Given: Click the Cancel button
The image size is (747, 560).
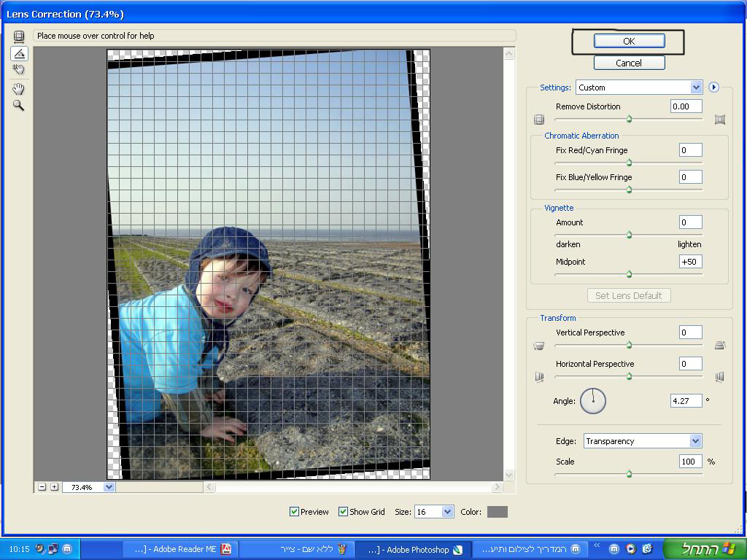Looking at the screenshot, I should click(629, 63).
